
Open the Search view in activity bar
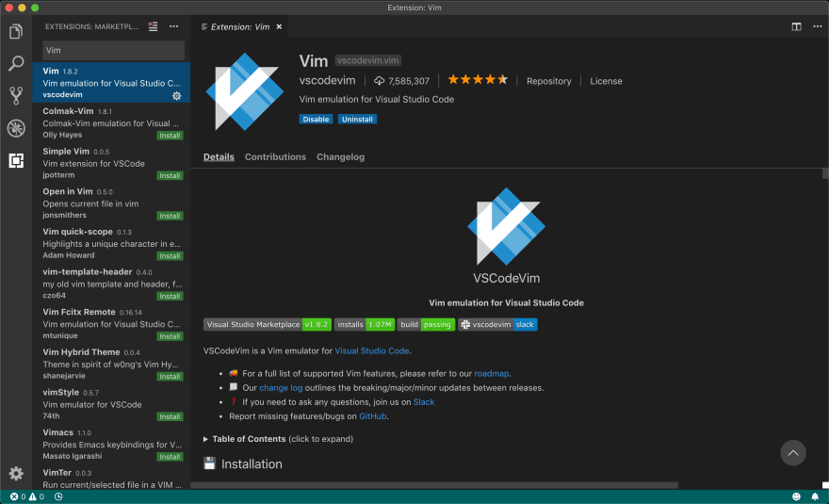pos(16,63)
